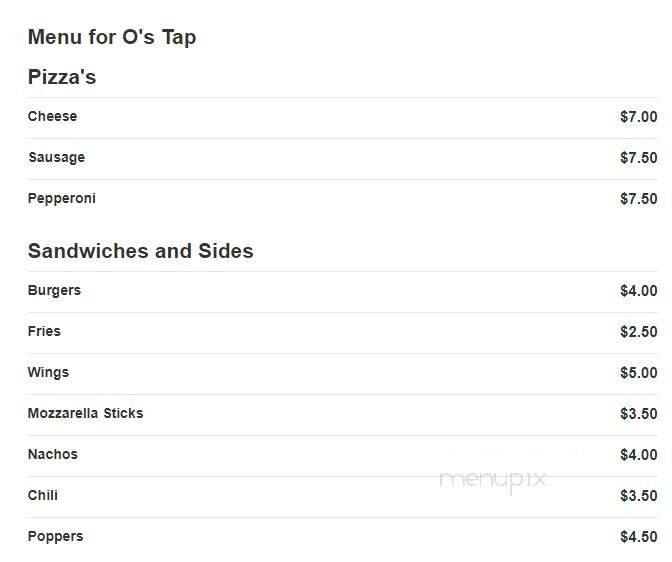Select the Chili entry

pyautogui.click(x=43, y=495)
